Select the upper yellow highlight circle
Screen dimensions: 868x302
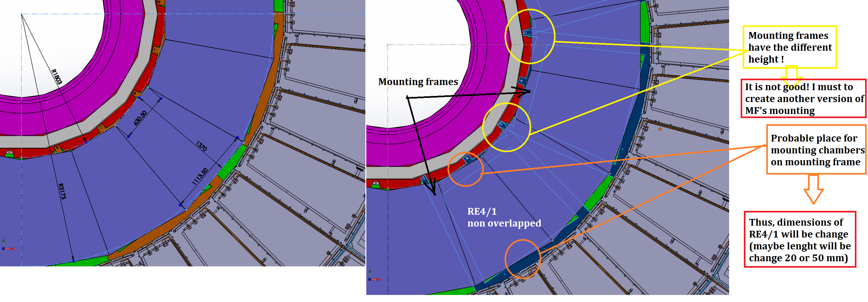click(530, 36)
